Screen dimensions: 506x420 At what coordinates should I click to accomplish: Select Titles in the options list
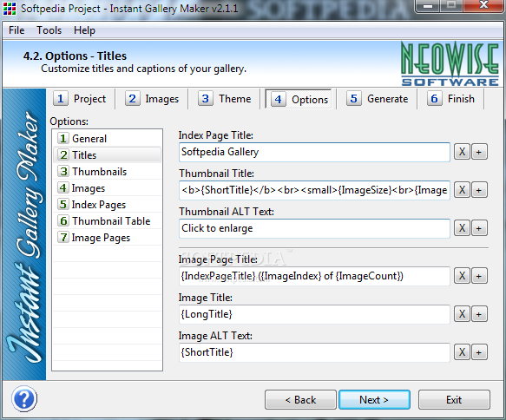point(107,154)
